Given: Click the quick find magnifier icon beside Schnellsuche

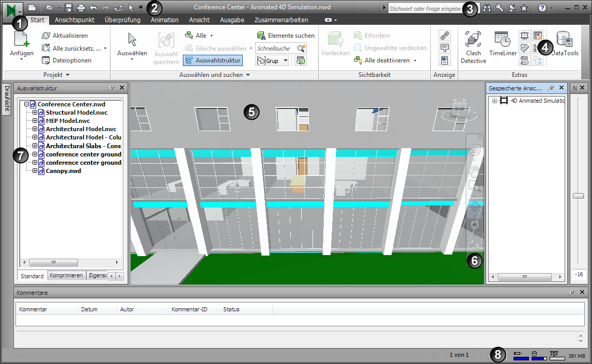Looking at the screenshot, I should coord(301,49).
